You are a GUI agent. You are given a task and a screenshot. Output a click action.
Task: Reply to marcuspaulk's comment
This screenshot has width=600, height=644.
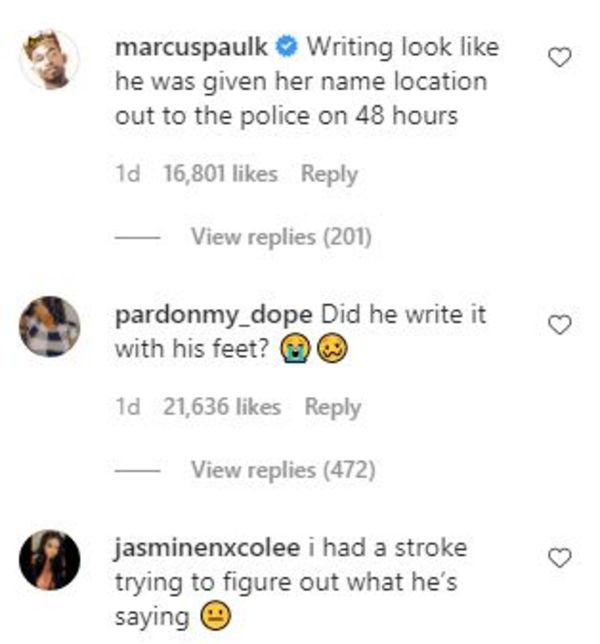tap(329, 174)
